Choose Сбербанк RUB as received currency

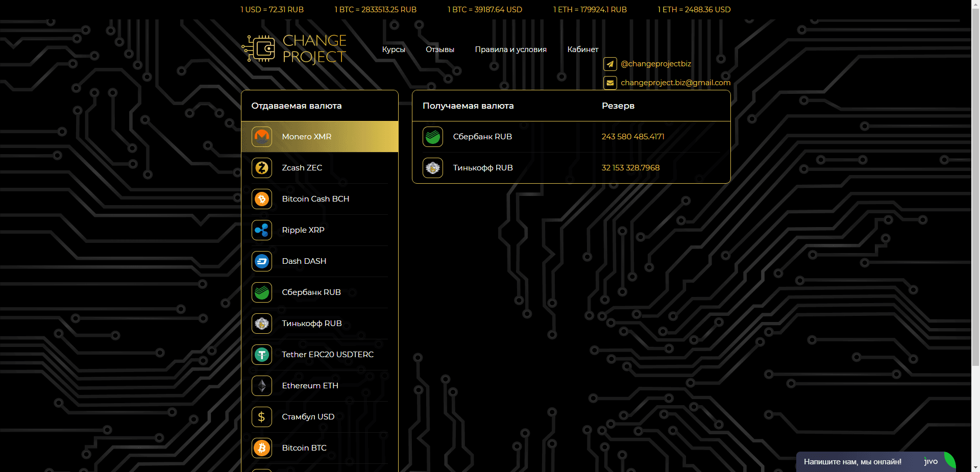click(x=482, y=137)
